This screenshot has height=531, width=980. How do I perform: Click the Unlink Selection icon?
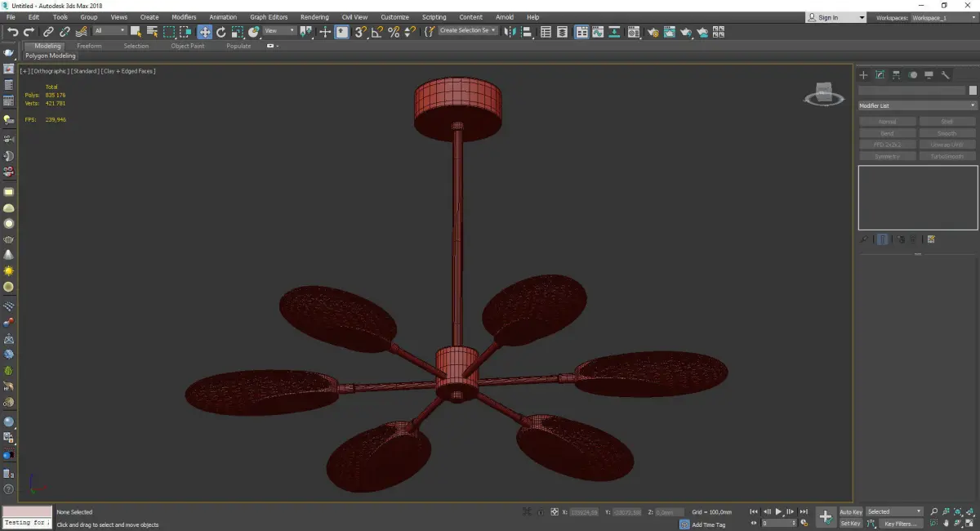coord(65,32)
